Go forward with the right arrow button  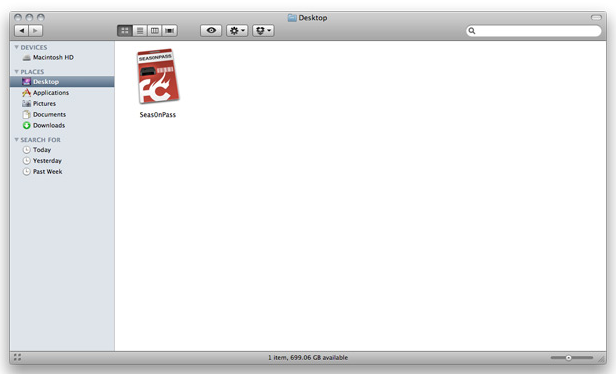(x=36, y=31)
